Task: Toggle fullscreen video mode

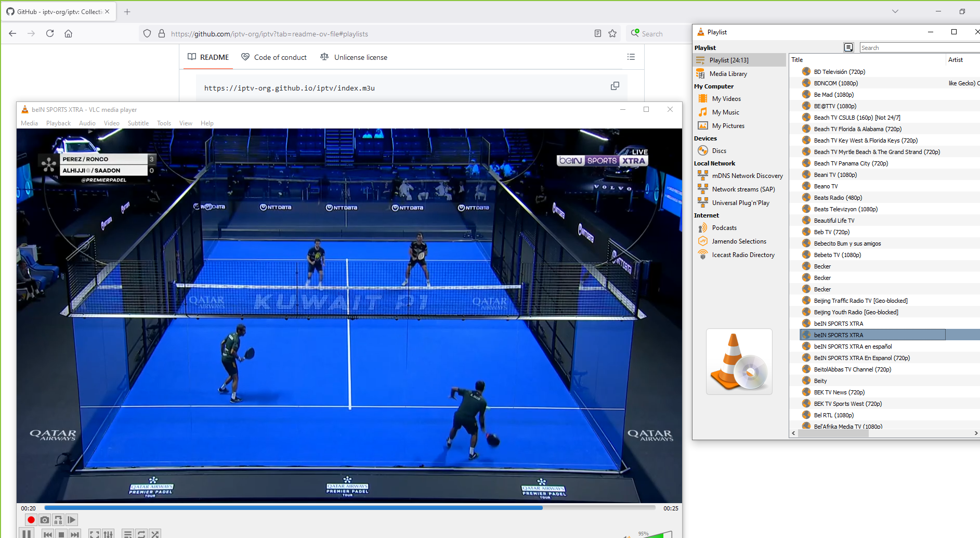Action: coord(95,534)
